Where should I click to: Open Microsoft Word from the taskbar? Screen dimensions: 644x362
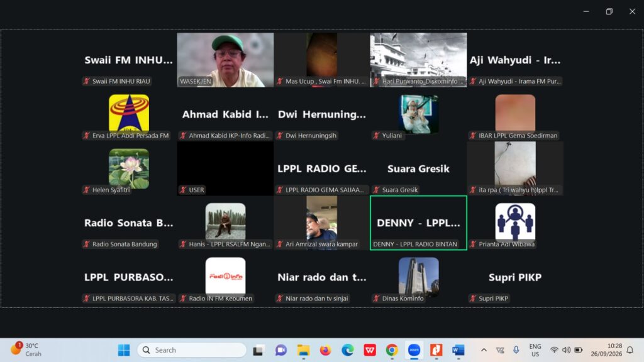pos(458,350)
